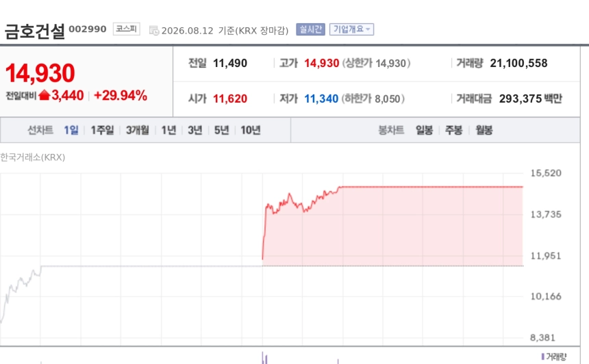Screen dimensions: 589x364
Task: Click the 금호건설 stock name heading
Action: (x=34, y=31)
